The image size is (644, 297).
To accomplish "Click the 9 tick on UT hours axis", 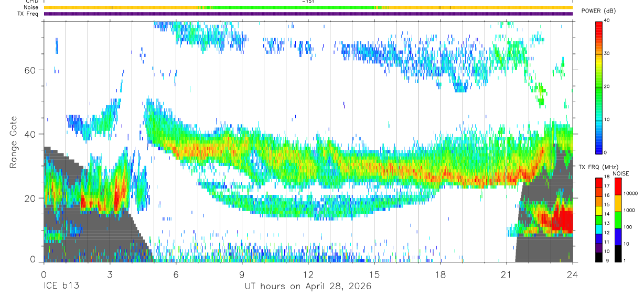I will tap(242, 274).
